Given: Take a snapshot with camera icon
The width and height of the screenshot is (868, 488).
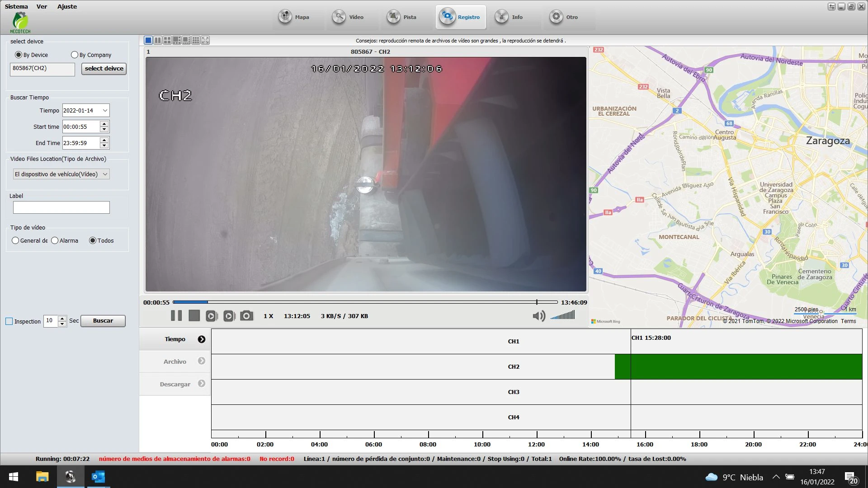Looking at the screenshot, I should [246, 316].
